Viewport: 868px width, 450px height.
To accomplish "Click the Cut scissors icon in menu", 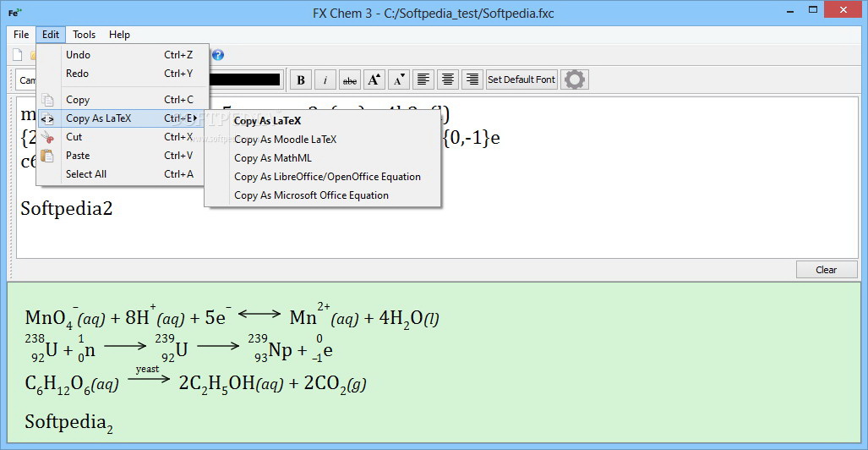I will (48, 137).
